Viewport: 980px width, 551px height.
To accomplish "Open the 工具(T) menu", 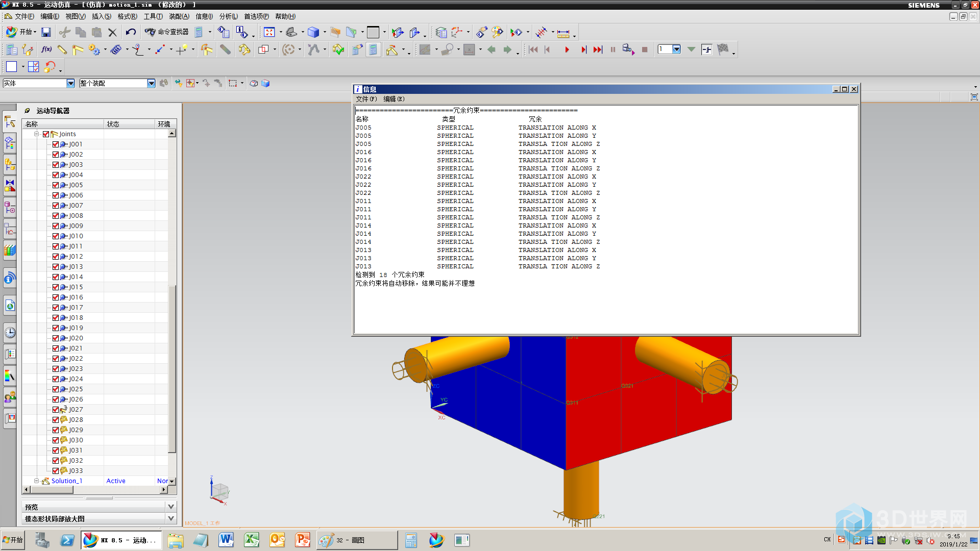I will pyautogui.click(x=153, y=16).
